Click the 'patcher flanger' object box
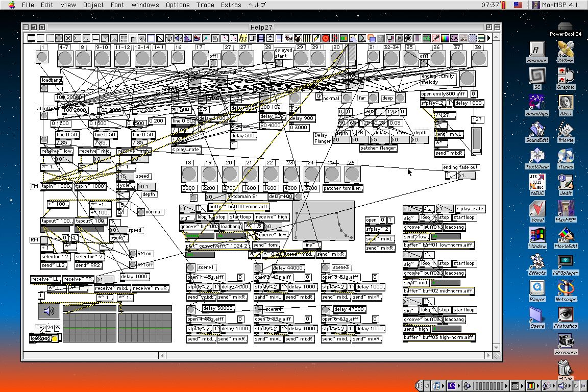 tap(378, 148)
